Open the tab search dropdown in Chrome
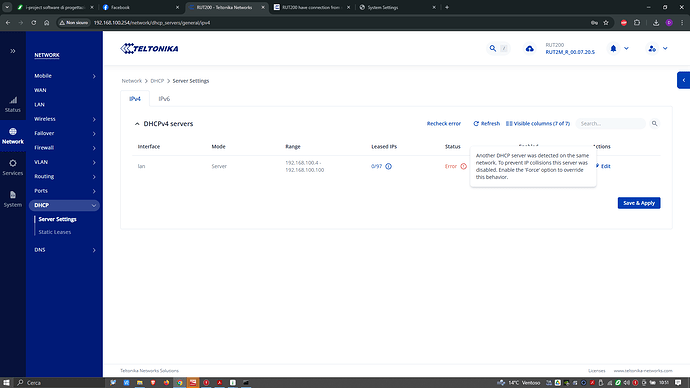The height and width of the screenshot is (388, 690). (x=7, y=7)
